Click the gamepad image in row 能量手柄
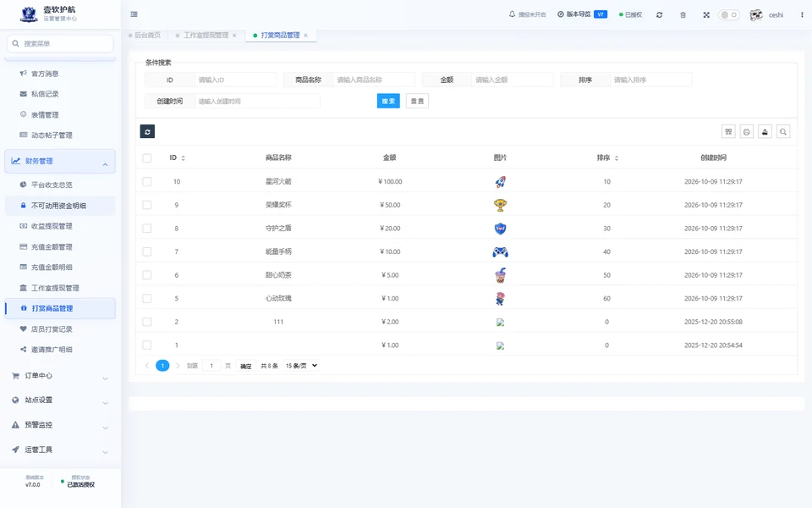Screen dimensions: 812x508 [x=500, y=252]
